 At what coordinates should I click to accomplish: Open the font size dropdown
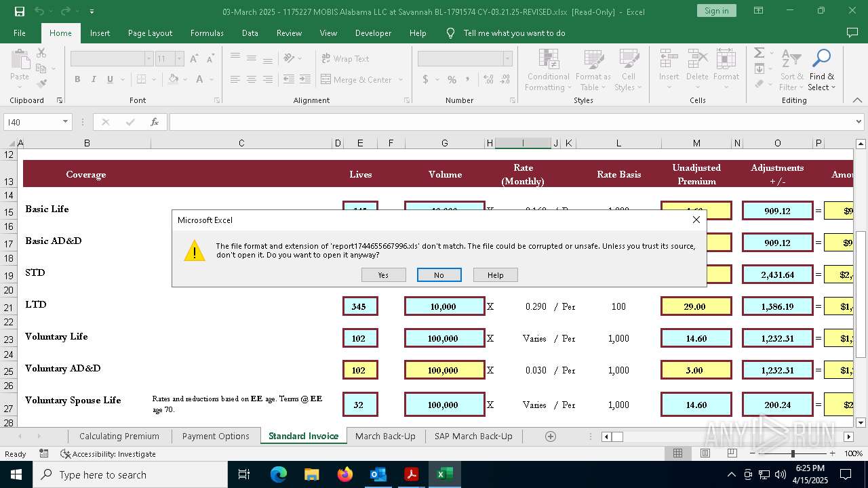click(x=179, y=59)
